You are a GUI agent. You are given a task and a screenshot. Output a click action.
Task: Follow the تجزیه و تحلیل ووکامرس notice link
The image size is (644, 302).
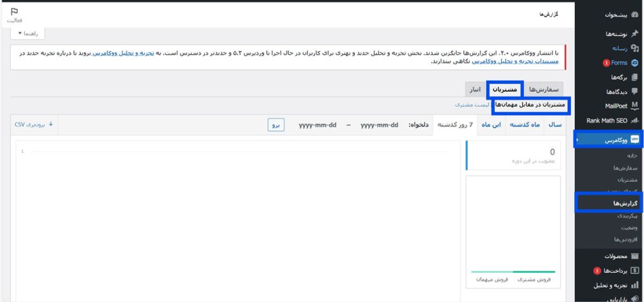(123, 53)
